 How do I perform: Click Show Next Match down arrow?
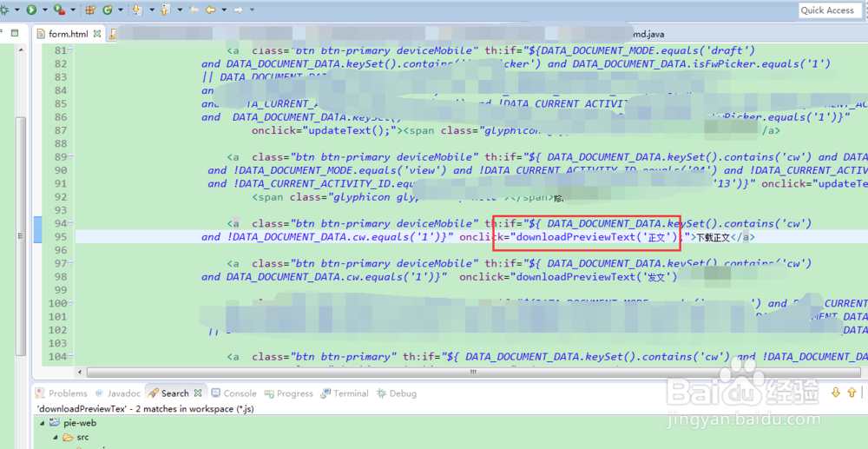coord(836,393)
